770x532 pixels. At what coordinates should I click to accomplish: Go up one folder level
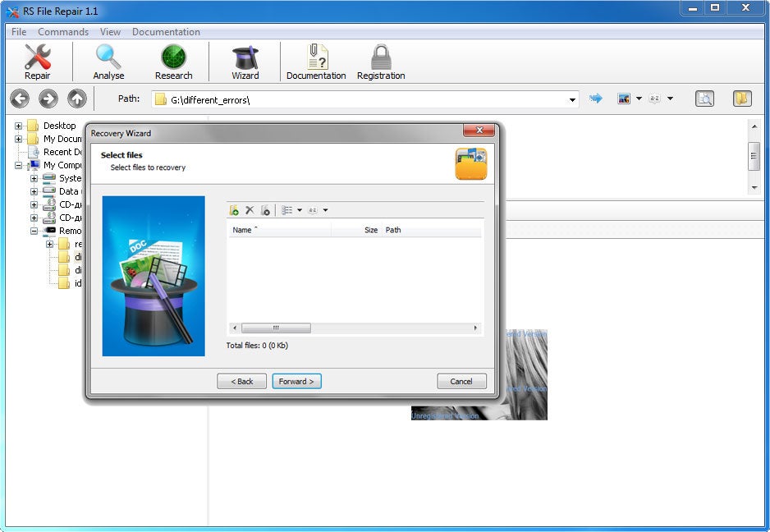(77, 99)
